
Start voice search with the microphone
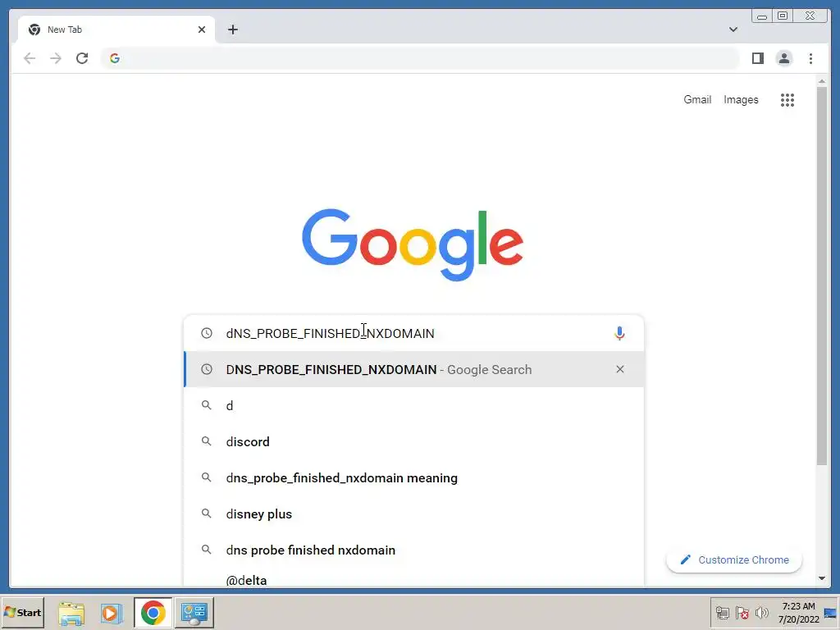619,333
